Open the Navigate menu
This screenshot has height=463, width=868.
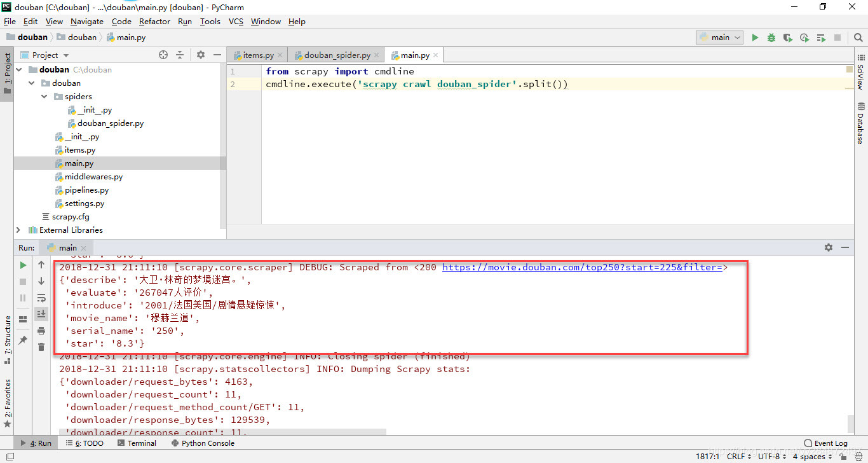click(x=87, y=21)
